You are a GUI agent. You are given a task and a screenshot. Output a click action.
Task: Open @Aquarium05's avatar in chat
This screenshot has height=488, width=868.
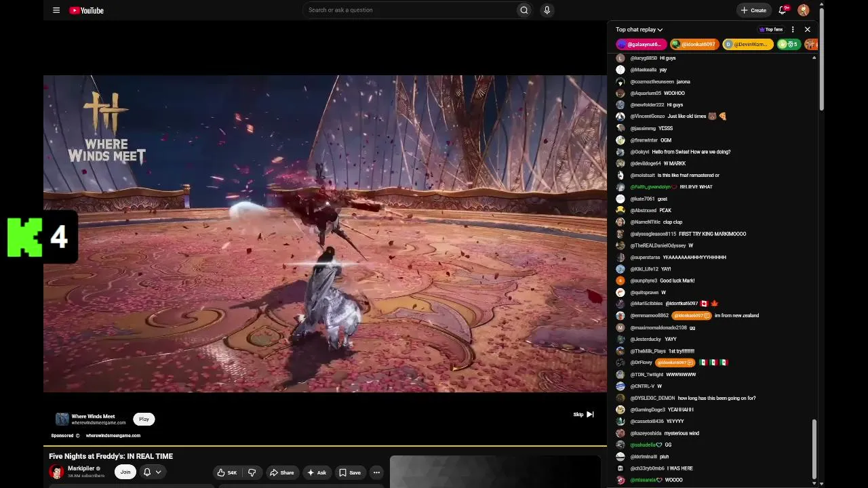[x=620, y=94]
